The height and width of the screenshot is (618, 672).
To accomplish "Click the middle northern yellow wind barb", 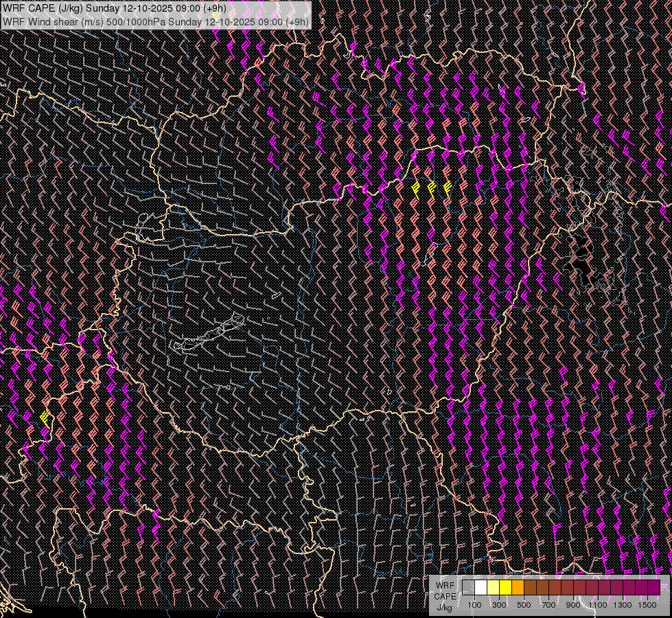I will click(x=432, y=187).
